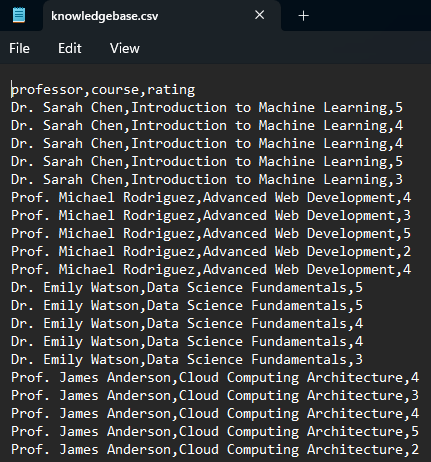431x462 pixels.
Task: Click the Sarah Chen row rated 3
Action: pos(207,180)
